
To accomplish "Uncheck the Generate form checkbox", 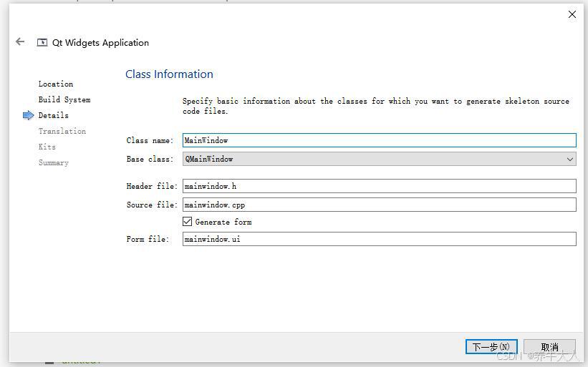I will [x=188, y=222].
